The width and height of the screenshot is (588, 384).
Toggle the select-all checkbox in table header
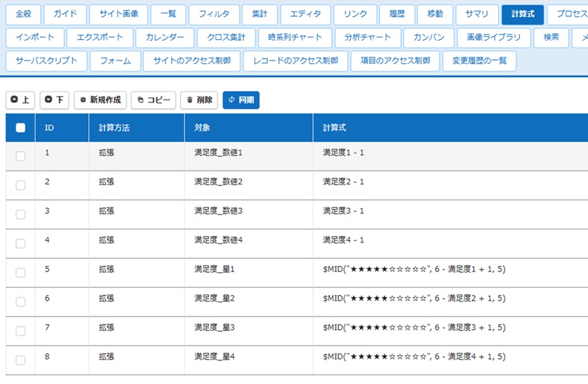coord(20,127)
